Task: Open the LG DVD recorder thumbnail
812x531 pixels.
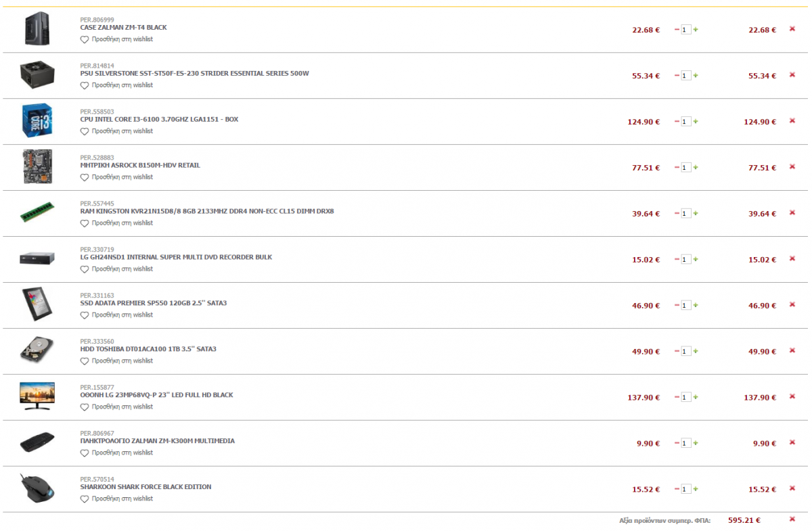Action: [x=37, y=259]
